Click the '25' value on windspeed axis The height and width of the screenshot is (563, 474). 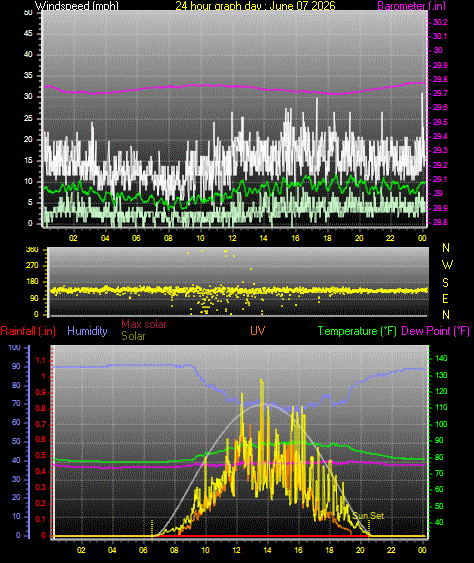(28, 118)
